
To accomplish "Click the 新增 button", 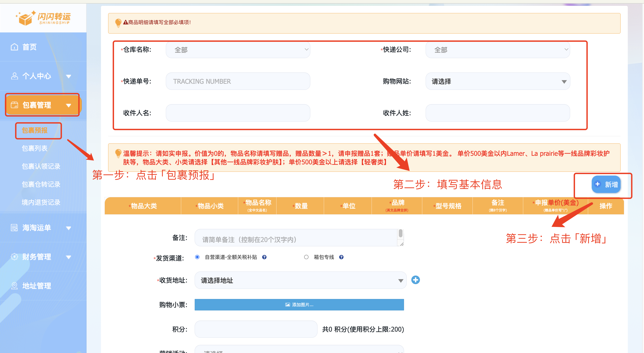I will tap(606, 184).
